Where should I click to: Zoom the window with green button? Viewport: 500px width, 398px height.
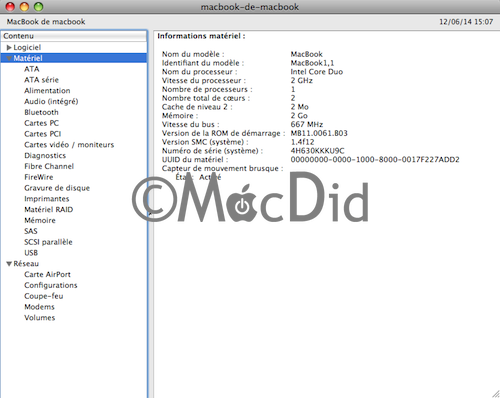click(39, 6)
